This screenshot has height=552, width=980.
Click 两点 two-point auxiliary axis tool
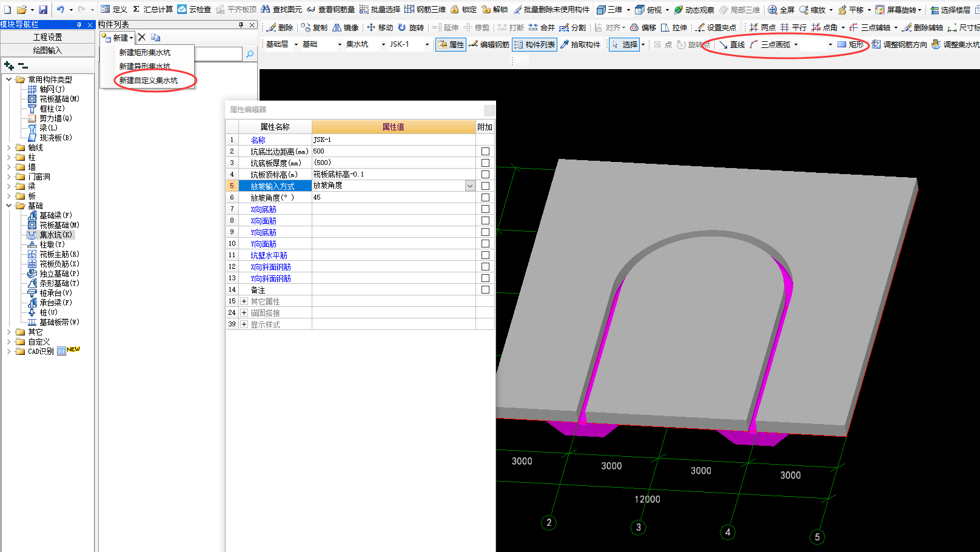[x=762, y=27]
